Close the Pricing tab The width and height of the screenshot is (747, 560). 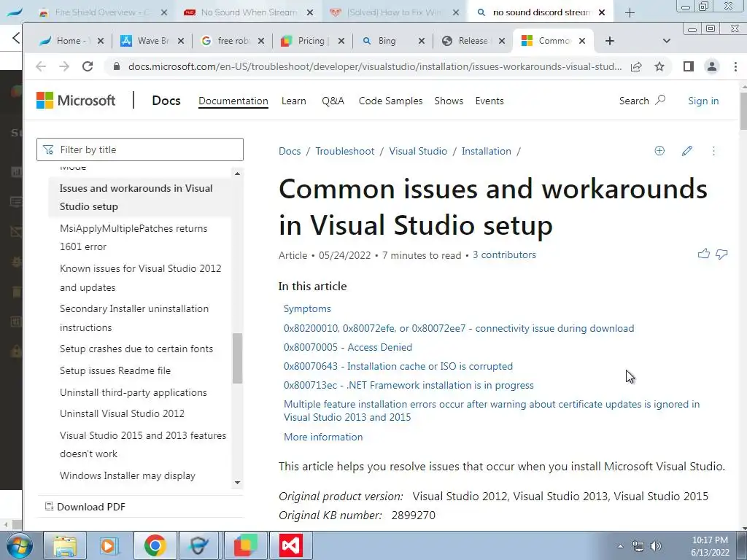(341, 41)
